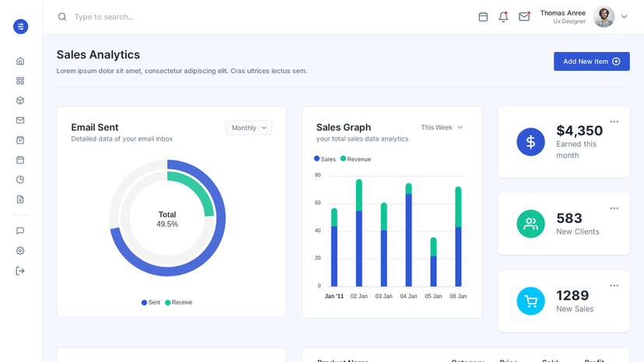This screenshot has height=362, width=644.
Task: Open the pie chart analytics sidebar icon
Action: [x=20, y=179]
